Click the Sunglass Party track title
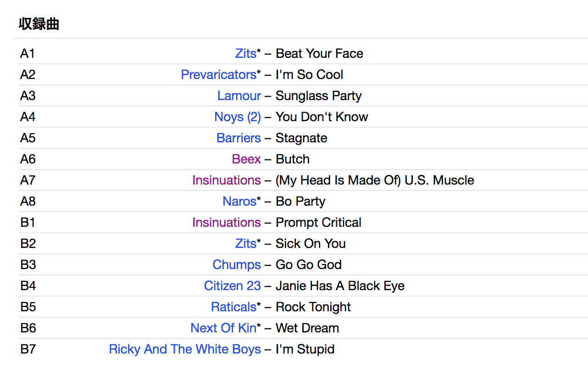 [318, 96]
